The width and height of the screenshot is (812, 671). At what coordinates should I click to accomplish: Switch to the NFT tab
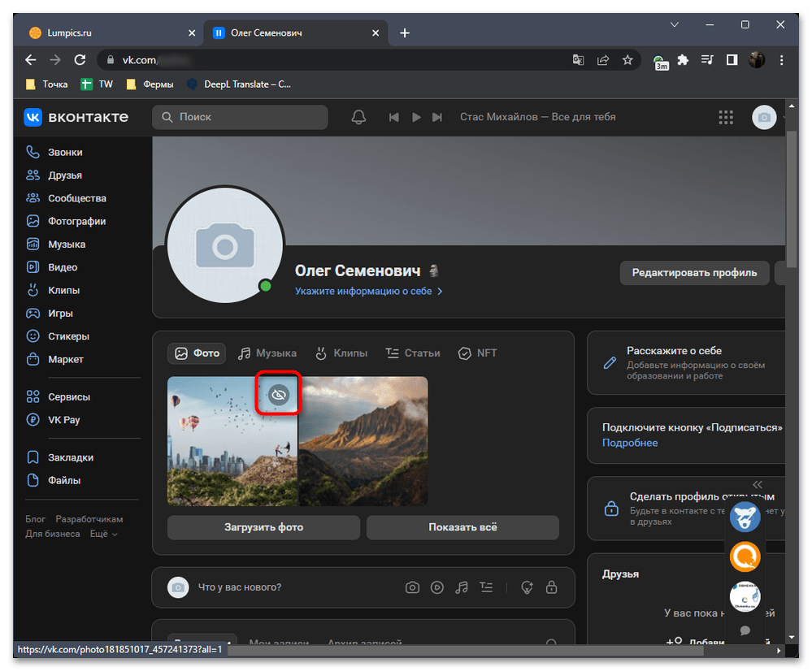click(x=477, y=353)
